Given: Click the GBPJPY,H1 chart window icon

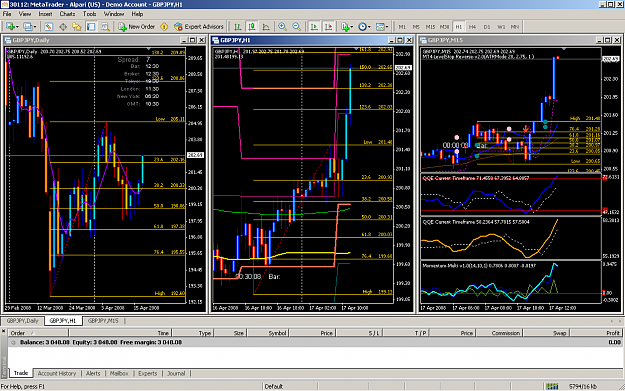Looking at the screenshot, I should coord(216,40).
